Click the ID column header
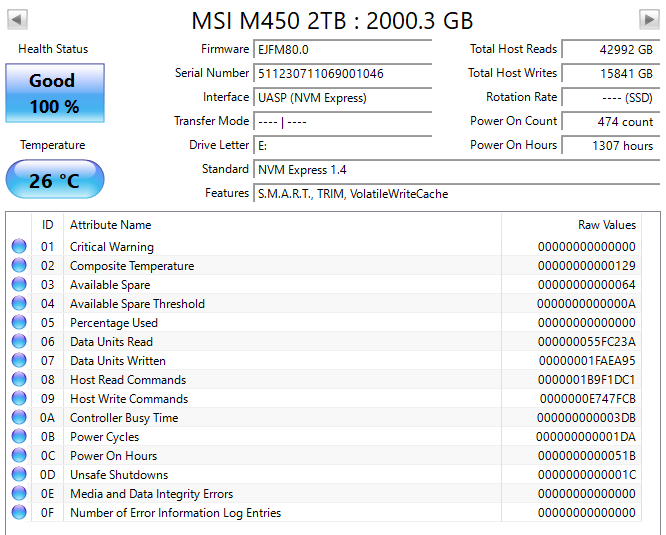 47,225
